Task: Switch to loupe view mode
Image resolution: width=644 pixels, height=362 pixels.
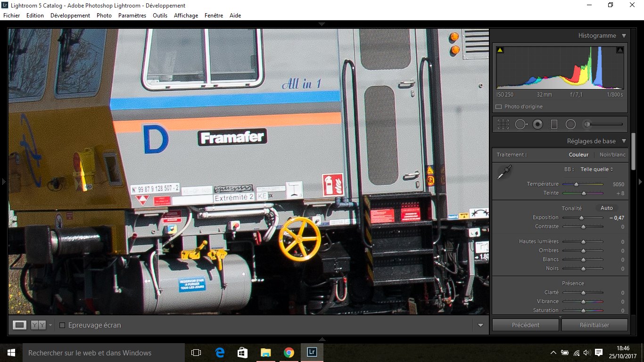Action: point(19,325)
